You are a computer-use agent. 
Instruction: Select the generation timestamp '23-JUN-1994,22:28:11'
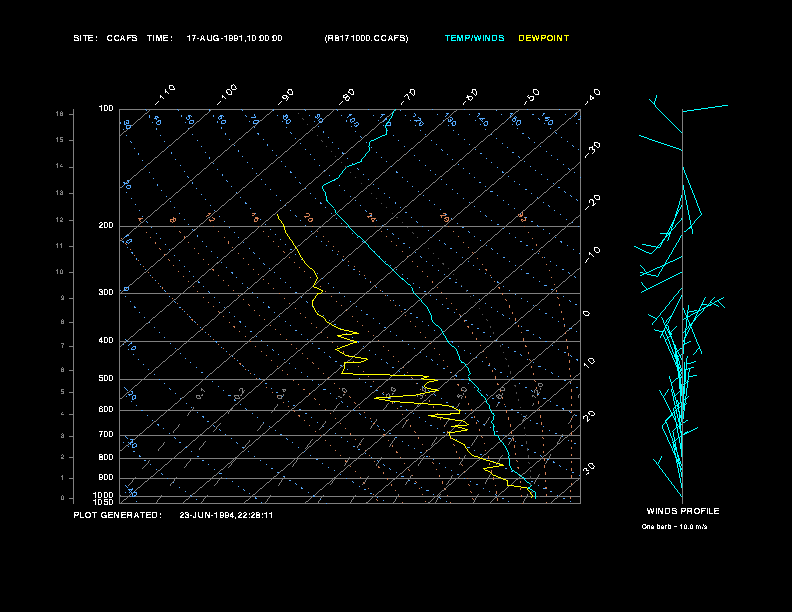pyautogui.click(x=226, y=515)
